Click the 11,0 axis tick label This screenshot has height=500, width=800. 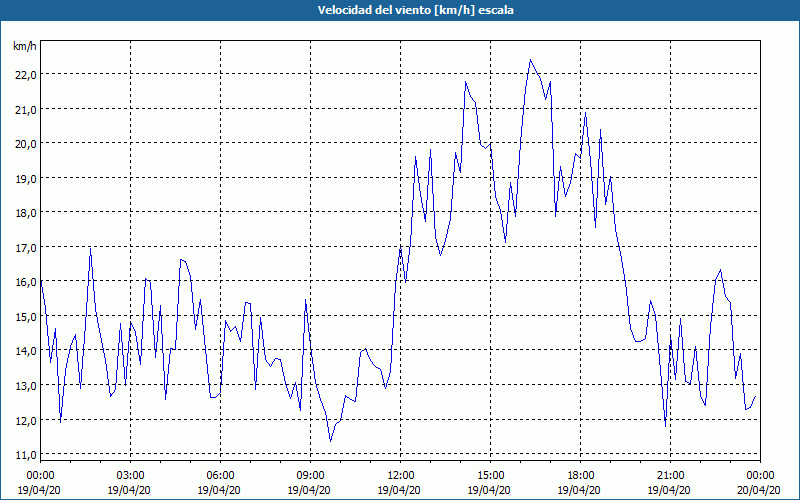(x=26, y=455)
